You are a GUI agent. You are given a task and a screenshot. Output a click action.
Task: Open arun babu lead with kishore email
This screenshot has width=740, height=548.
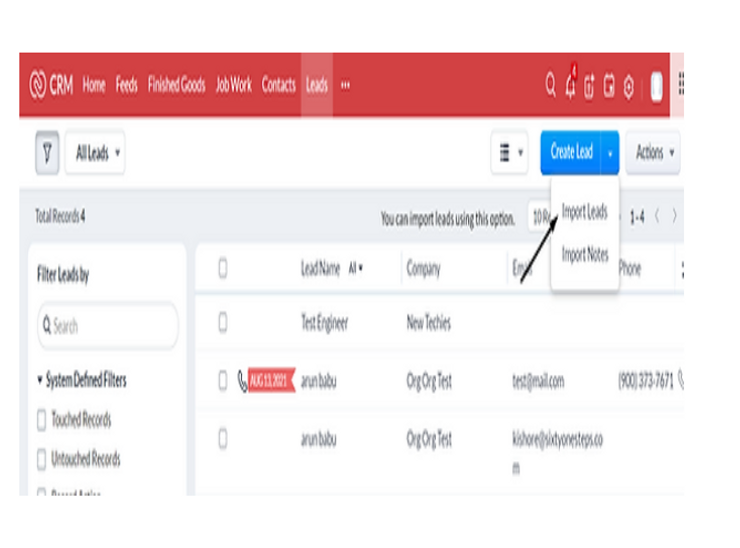click(x=319, y=439)
